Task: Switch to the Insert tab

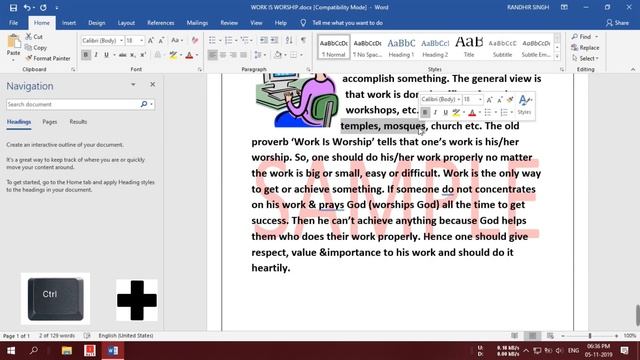Action: pyautogui.click(x=69, y=23)
